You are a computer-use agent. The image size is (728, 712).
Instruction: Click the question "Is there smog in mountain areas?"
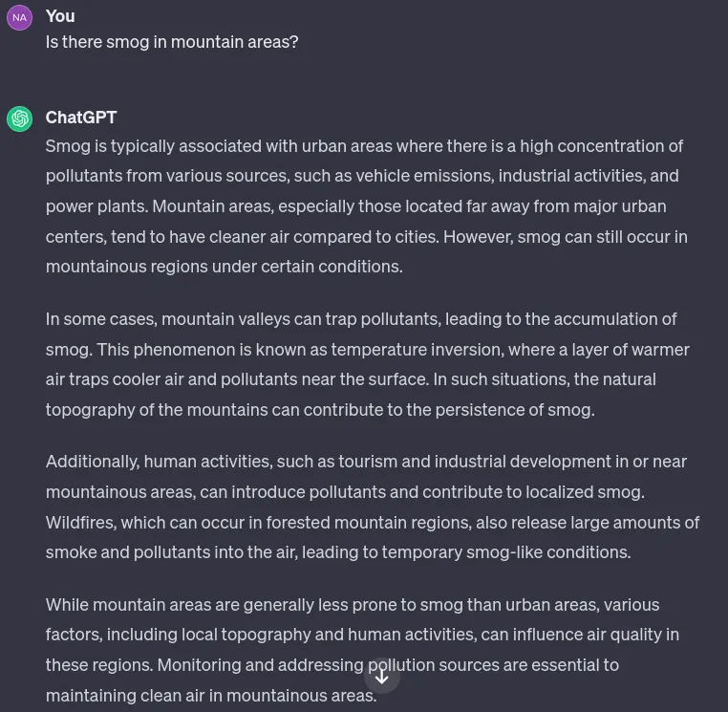pyautogui.click(x=172, y=42)
